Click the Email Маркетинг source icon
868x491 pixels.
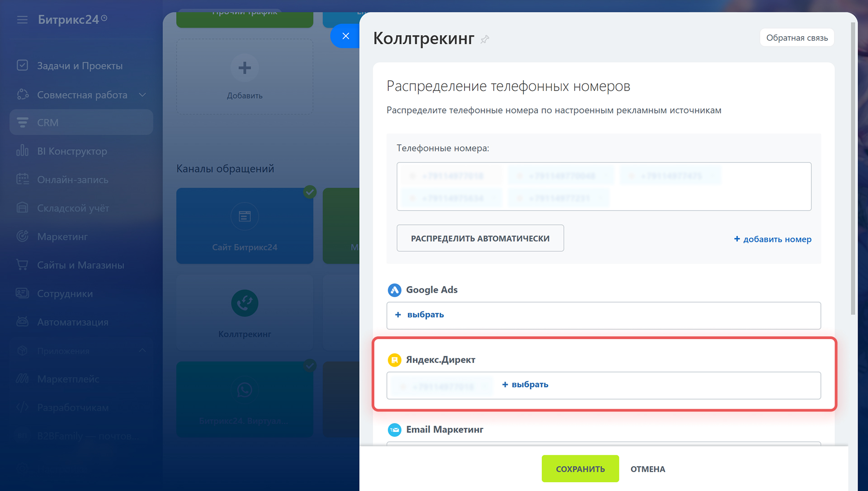point(394,430)
